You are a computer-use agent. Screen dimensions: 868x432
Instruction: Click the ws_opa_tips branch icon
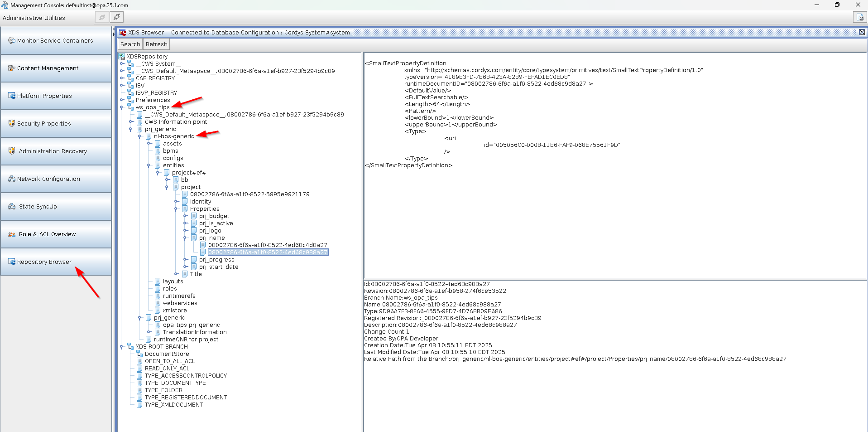130,107
